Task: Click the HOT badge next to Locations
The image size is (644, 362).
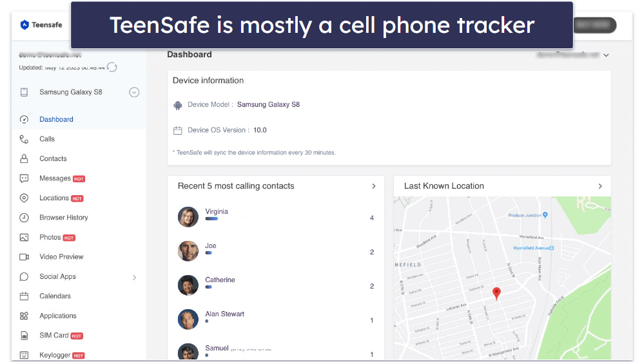Action: tap(77, 198)
